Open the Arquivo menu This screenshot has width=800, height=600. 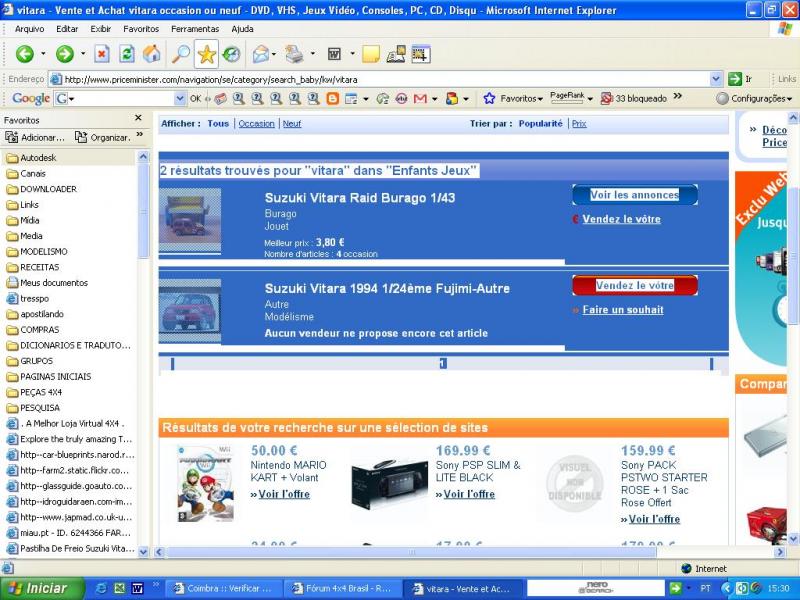pyautogui.click(x=30, y=29)
